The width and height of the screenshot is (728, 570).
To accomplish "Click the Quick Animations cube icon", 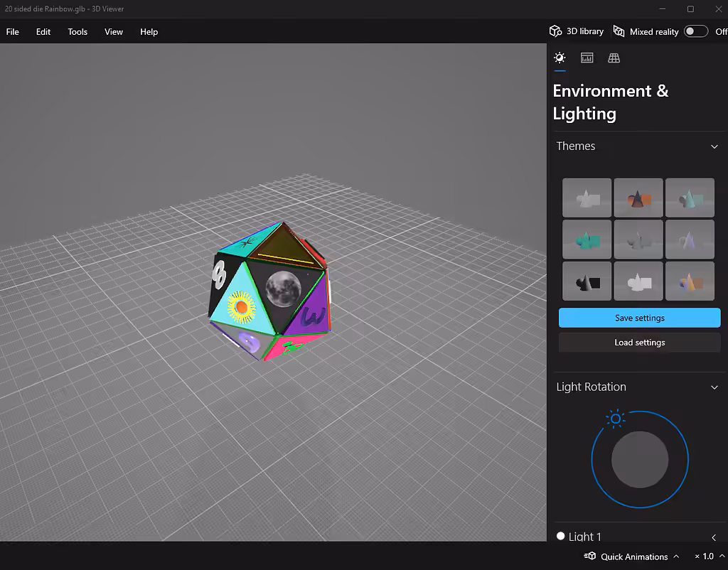I will (x=590, y=556).
